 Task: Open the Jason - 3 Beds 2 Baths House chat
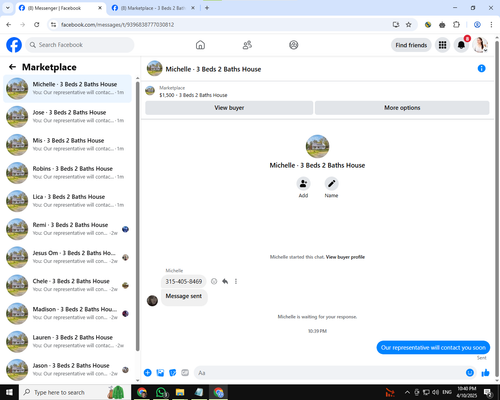(x=67, y=370)
